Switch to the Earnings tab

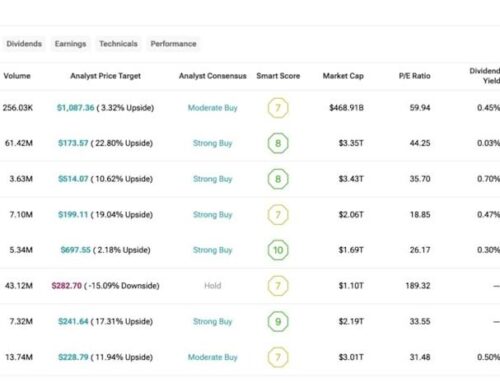[x=70, y=44]
